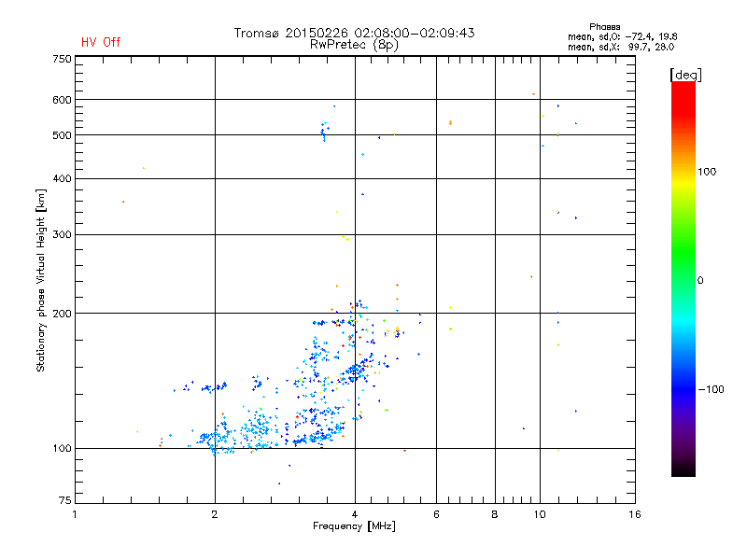Click the 600 height axis tick label

62,100
